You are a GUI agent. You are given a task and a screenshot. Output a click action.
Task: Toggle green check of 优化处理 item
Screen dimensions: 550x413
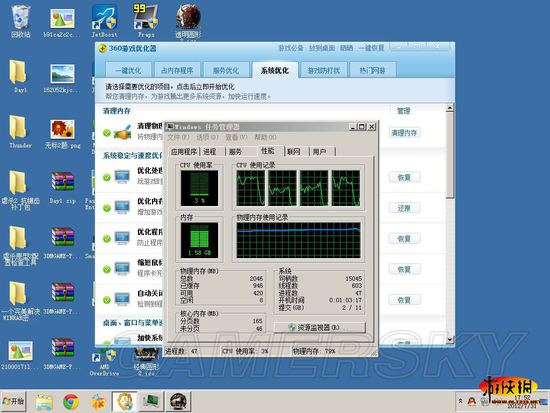[107, 178]
